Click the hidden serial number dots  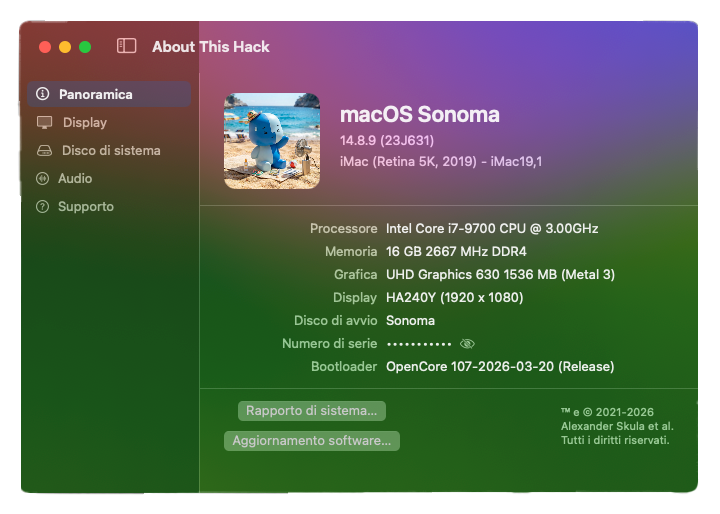419,344
